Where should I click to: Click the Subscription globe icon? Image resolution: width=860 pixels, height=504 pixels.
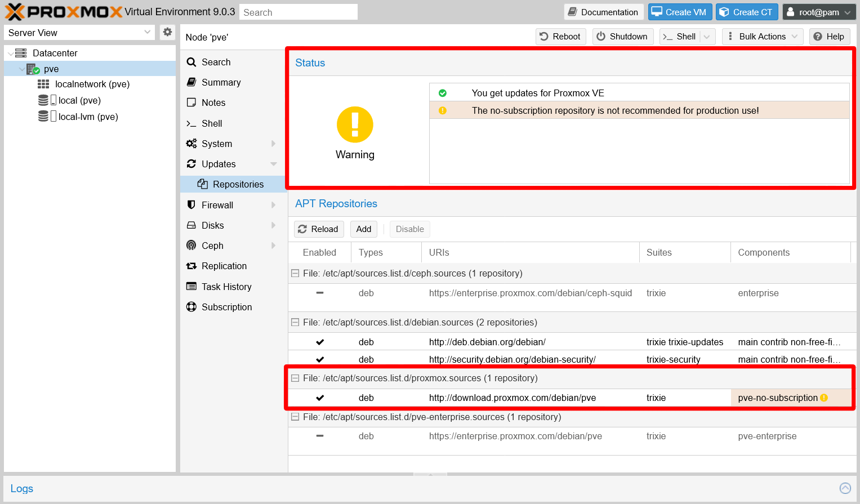[x=191, y=307]
